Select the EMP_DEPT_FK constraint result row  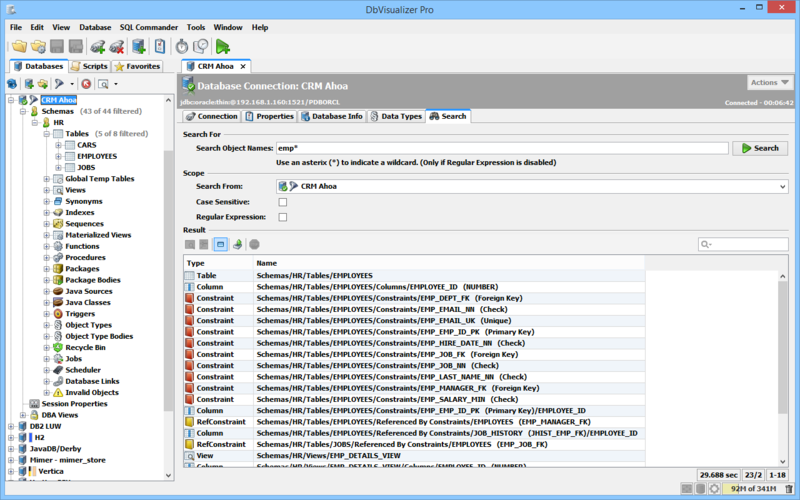[414, 298]
